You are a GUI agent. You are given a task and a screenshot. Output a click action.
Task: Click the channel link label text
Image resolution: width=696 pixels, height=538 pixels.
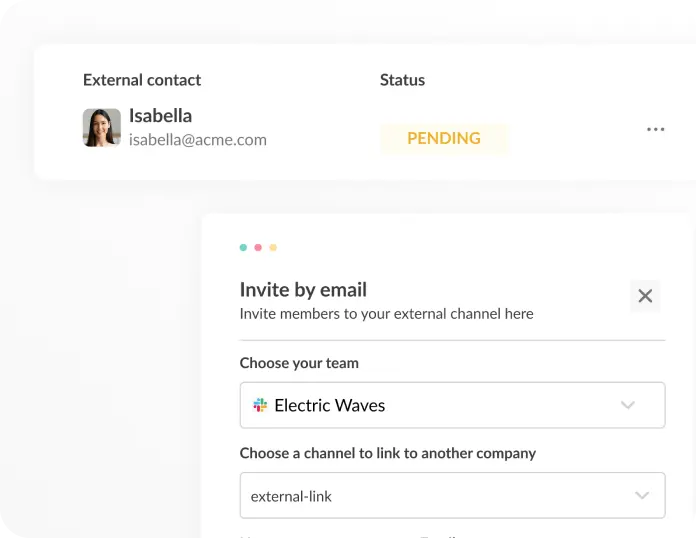(x=388, y=453)
